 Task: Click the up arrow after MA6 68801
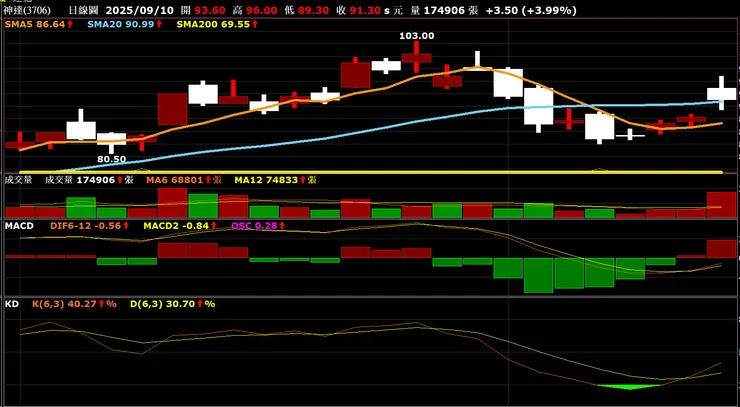208,180
